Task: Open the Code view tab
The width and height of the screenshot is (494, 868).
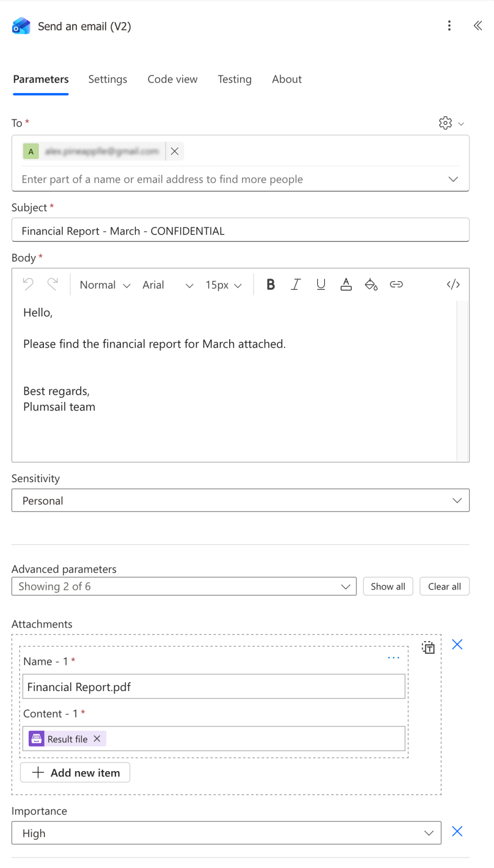Action: pyautogui.click(x=173, y=79)
